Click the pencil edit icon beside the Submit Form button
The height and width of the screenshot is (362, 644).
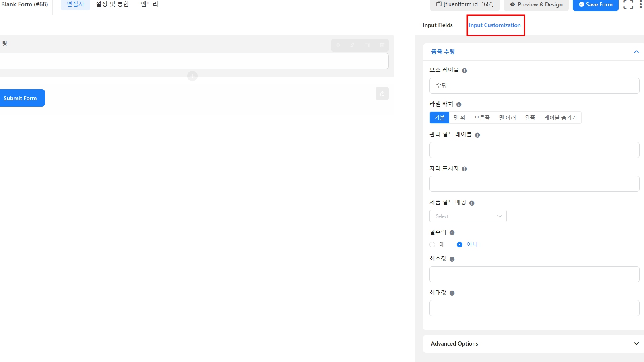382,93
